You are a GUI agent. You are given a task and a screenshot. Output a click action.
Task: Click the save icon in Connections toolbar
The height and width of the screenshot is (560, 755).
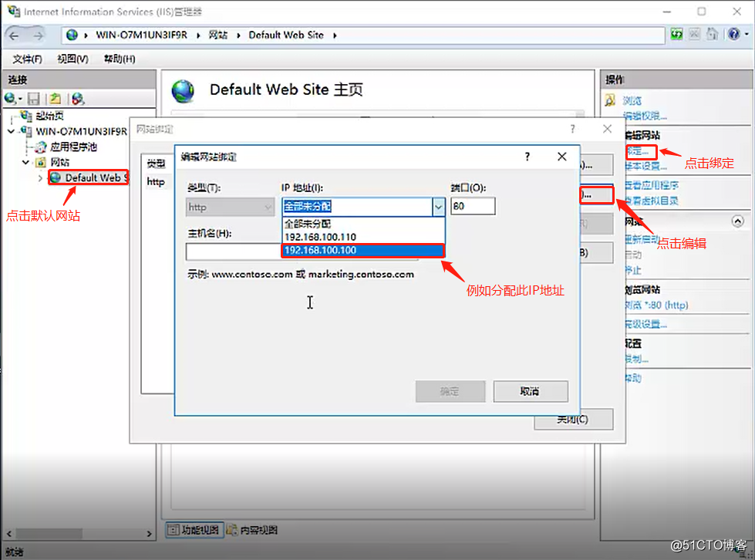tap(33, 99)
